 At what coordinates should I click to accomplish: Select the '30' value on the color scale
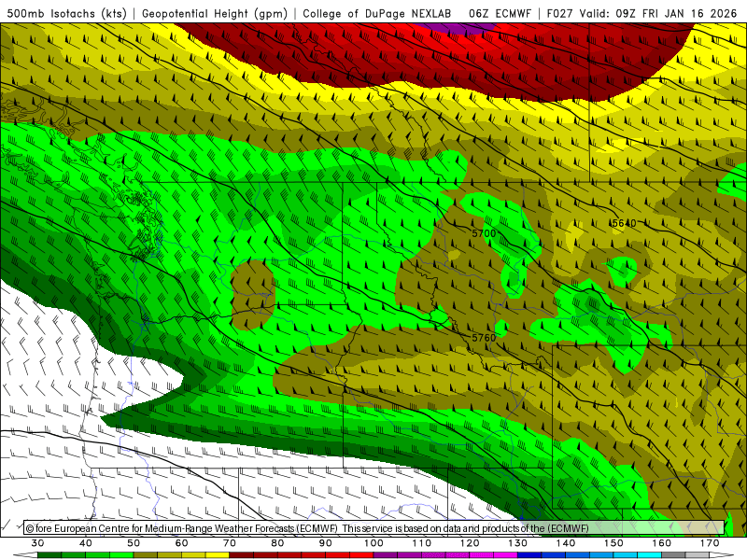pos(37,543)
